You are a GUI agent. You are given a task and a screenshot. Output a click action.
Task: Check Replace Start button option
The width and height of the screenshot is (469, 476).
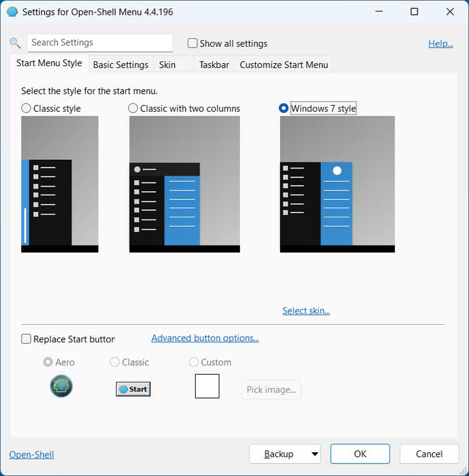[26, 339]
